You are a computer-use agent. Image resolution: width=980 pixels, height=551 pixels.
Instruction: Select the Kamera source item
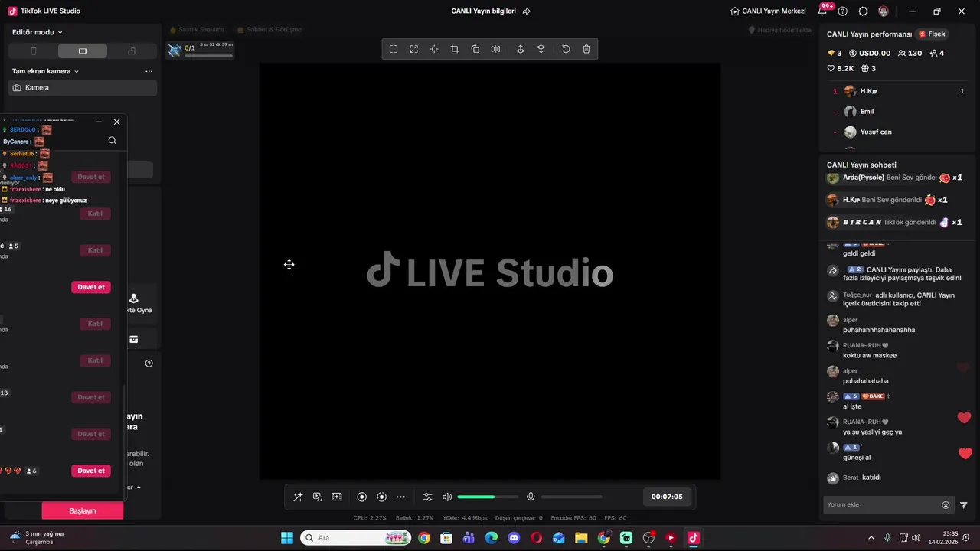(83, 88)
